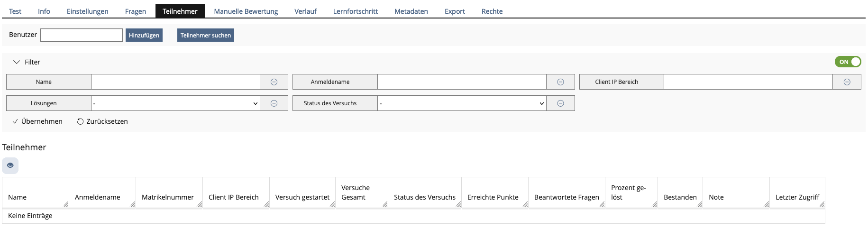Apply filters with Übernehmen
868x229 pixels.
[x=37, y=121]
